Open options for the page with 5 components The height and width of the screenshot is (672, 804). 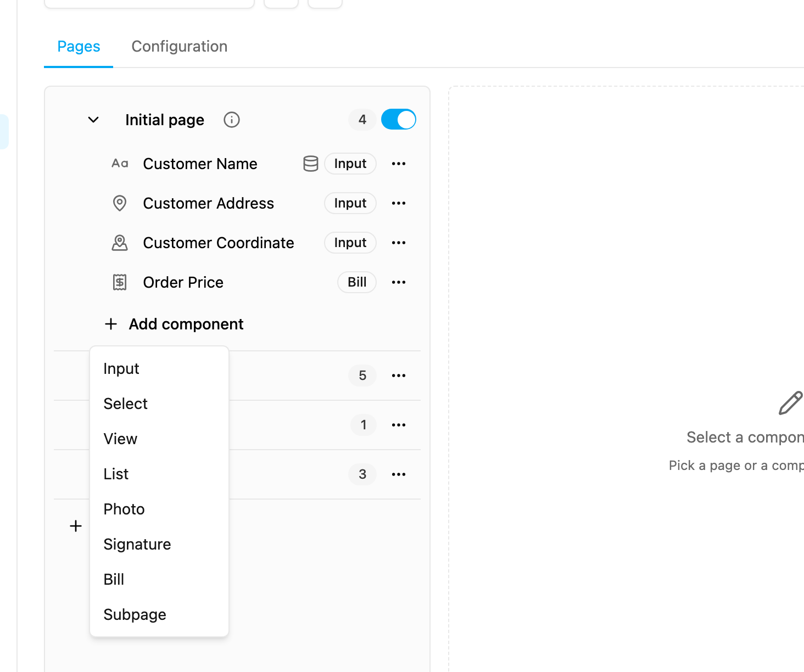tap(399, 376)
